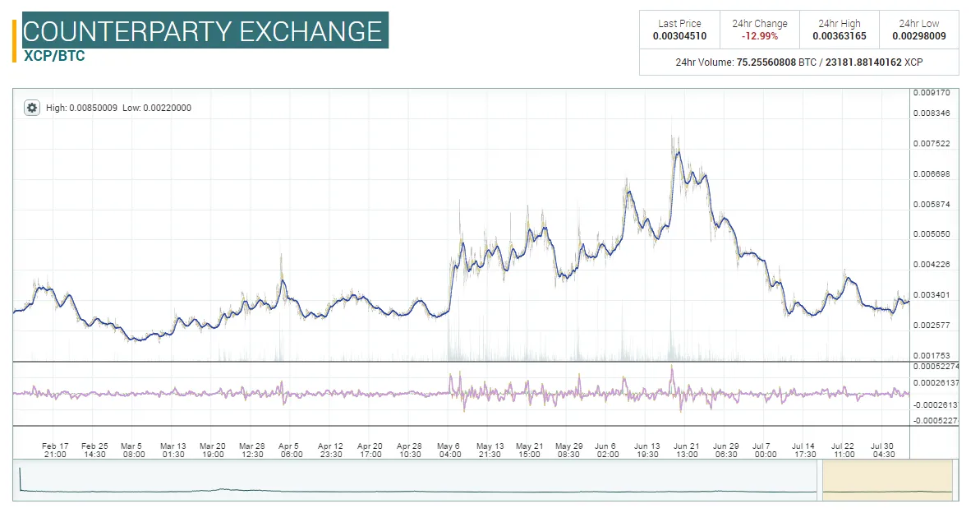Click the Last Price value 0.00304510

(x=679, y=36)
